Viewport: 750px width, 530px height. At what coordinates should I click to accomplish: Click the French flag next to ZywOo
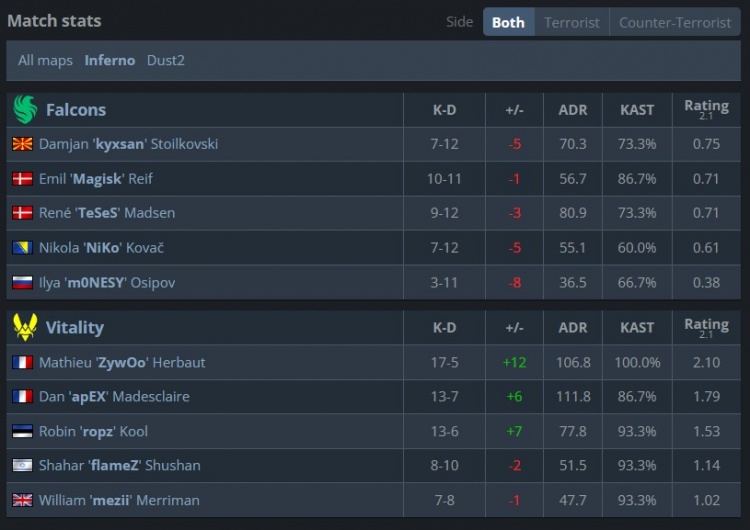point(22,362)
